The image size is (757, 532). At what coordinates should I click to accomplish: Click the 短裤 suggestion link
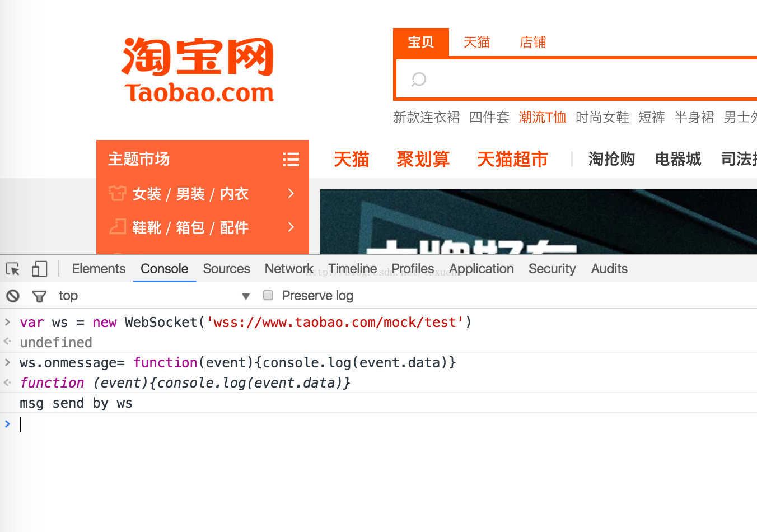pyautogui.click(x=652, y=117)
